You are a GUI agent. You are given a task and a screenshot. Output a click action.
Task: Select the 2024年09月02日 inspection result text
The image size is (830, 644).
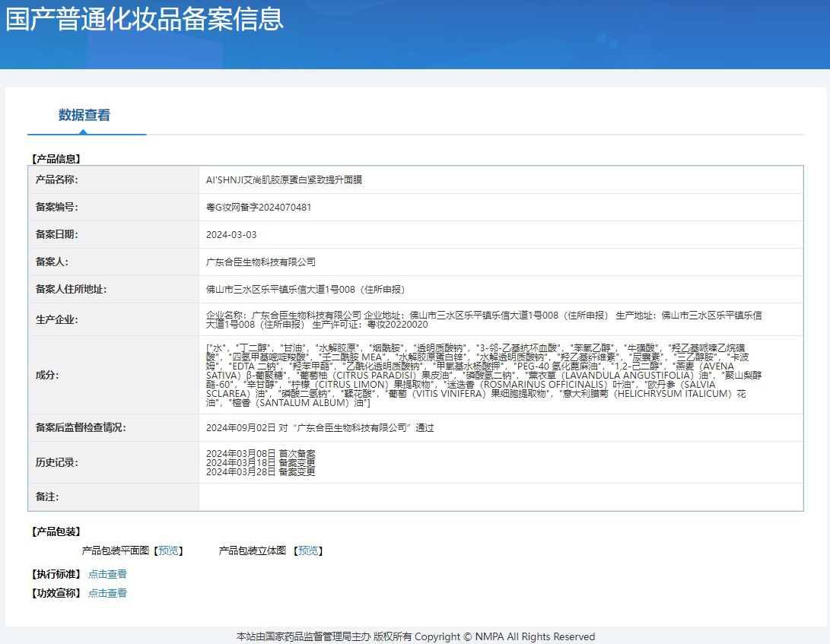click(x=320, y=427)
